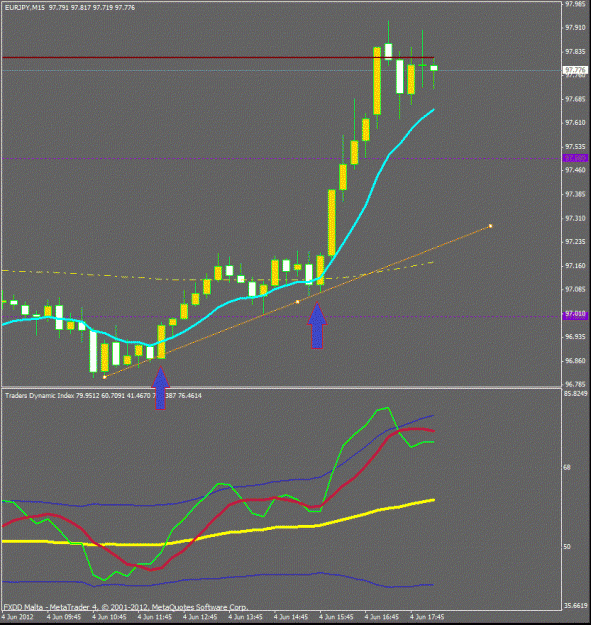Click the OHLC values 97.791 97.817 97.719 97.776
Screen dimensions: 591x625
tap(92, 8)
